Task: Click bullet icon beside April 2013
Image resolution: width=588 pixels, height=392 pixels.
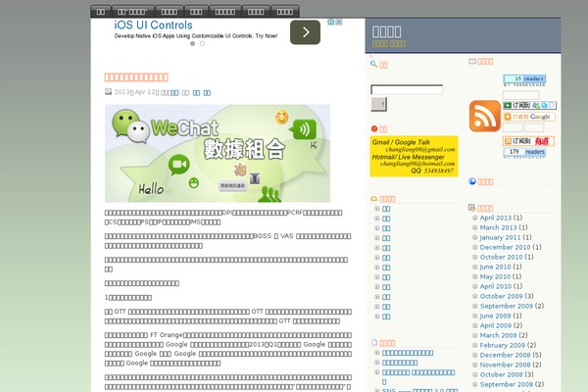Action: 474,218
